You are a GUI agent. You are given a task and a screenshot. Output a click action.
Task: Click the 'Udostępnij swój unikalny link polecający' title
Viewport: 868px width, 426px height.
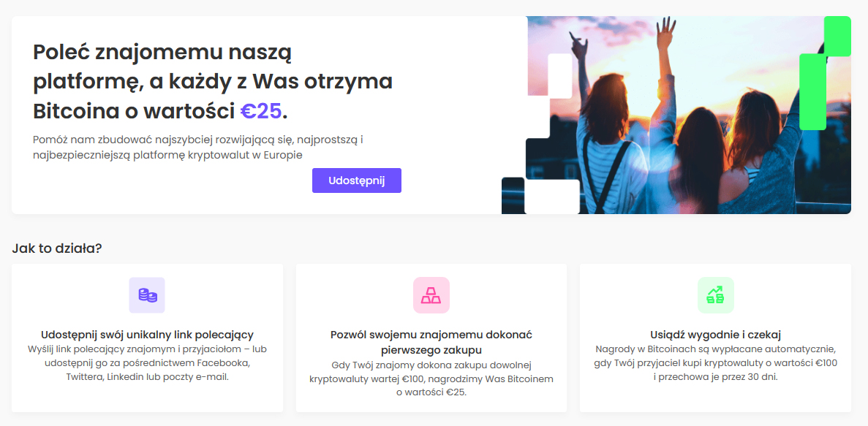pos(147,335)
